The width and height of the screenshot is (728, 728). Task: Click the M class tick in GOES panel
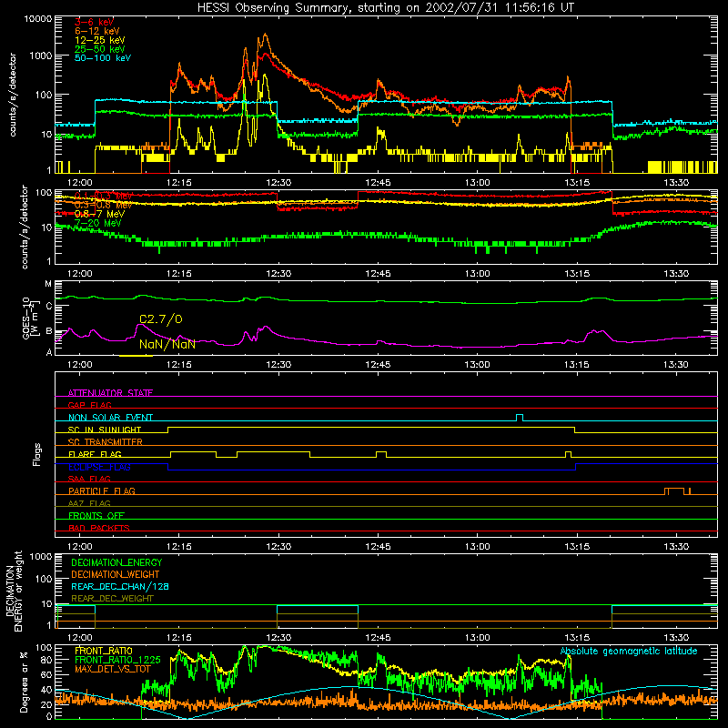point(48,284)
